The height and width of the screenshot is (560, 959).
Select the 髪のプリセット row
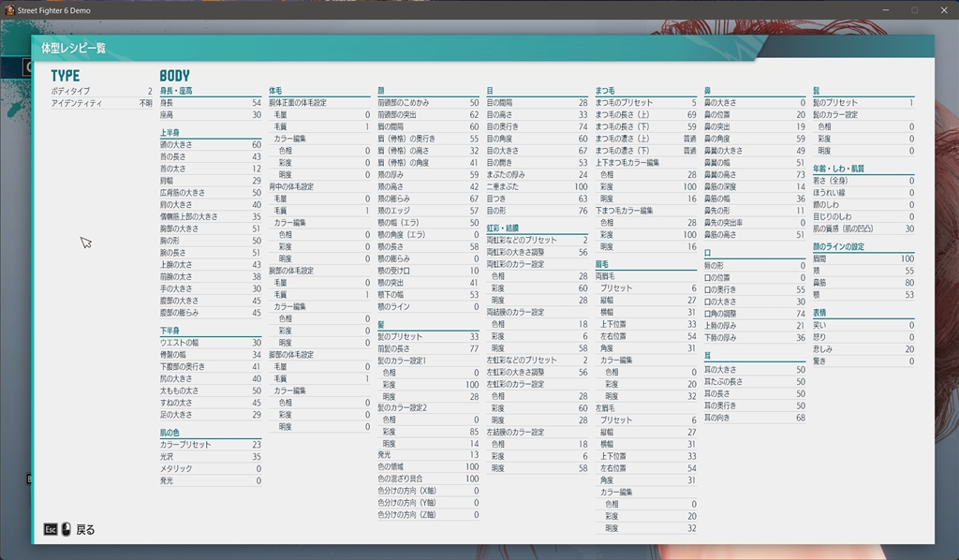pos(428,336)
